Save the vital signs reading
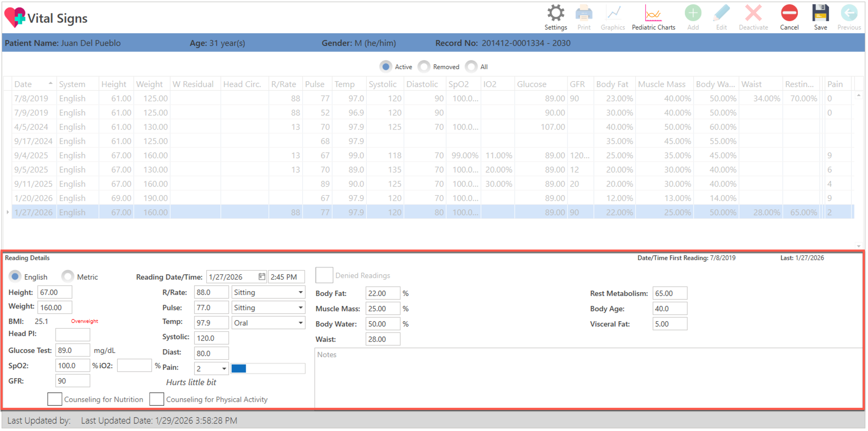868x431 pixels. 820,14
